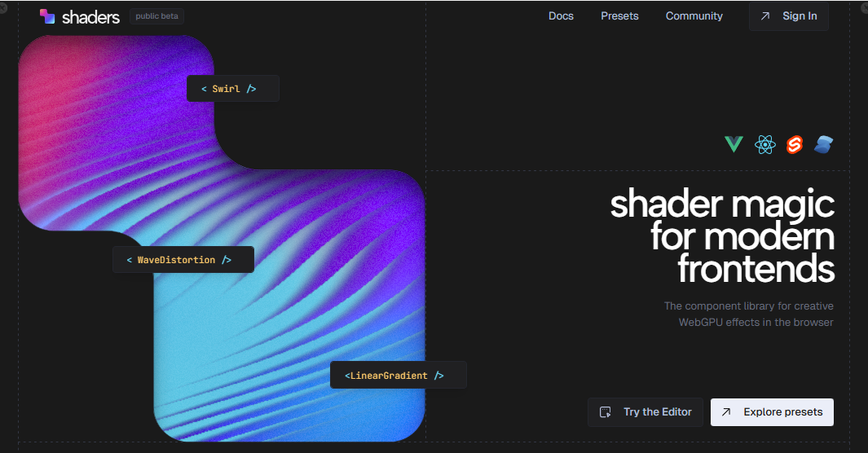868x453 pixels.
Task: Click the 'shader magic for modern frontends' headline
Action: (722, 236)
